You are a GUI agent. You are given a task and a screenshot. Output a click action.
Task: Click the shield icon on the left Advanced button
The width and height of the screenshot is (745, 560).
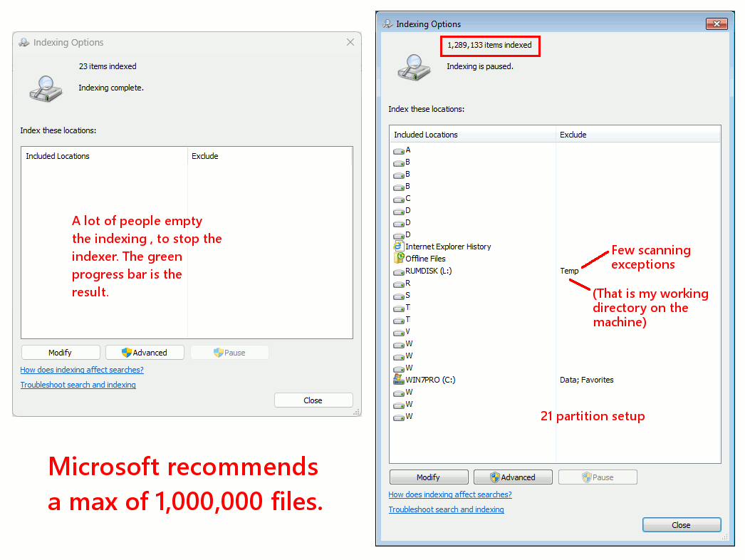[126, 352]
